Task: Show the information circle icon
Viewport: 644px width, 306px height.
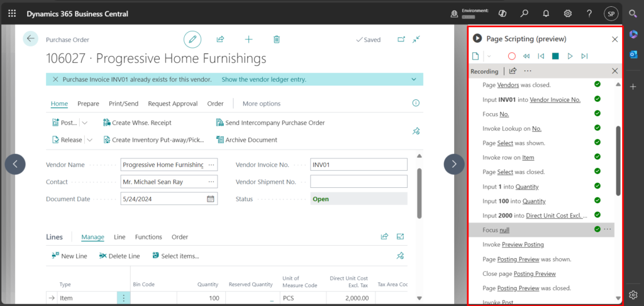Action: tap(416, 104)
